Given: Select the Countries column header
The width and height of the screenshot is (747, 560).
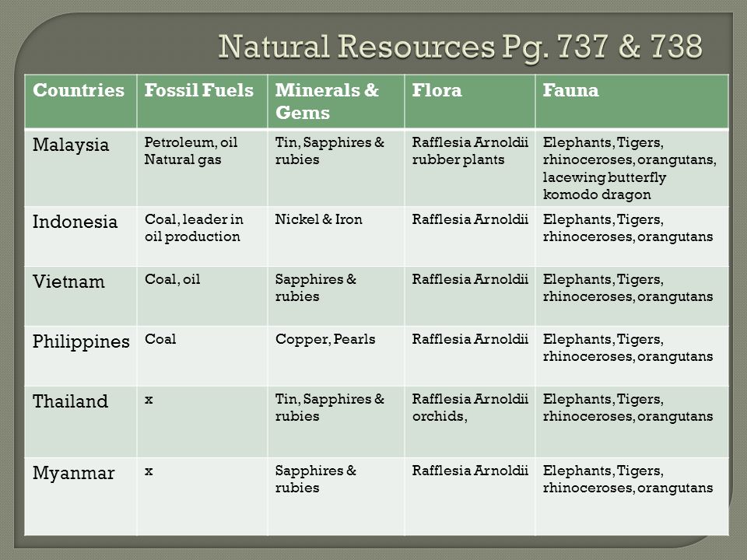Looking at the screenshot, I should tap(80, 101).
